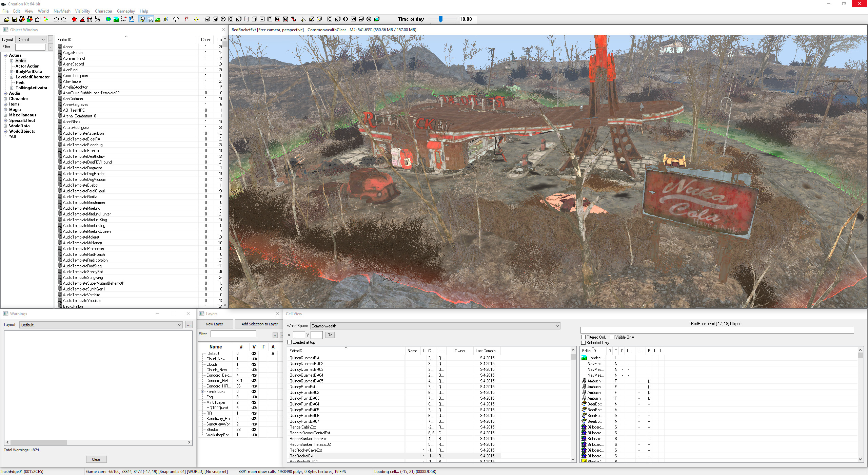Select the snap to angle toolbar icon
This screenshot has height=475, width=868.
(82, 19)
